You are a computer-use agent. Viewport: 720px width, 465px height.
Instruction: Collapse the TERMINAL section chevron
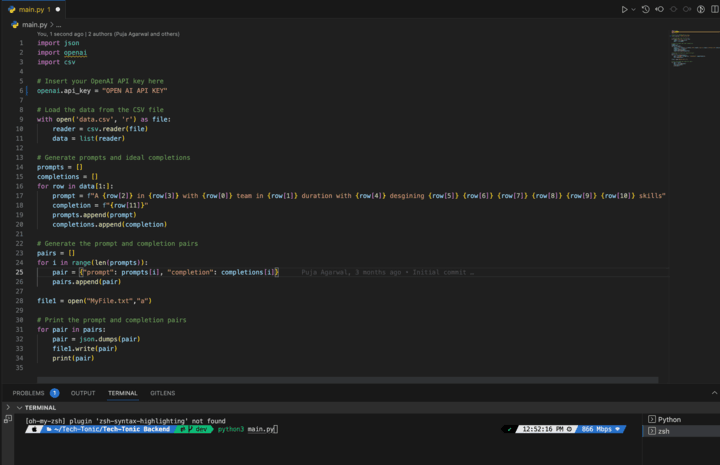(x=8, y=408)
